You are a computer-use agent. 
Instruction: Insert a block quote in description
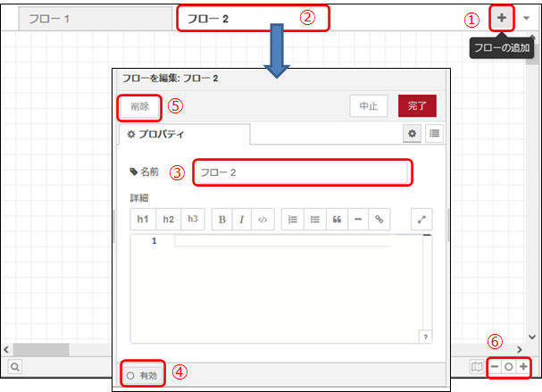pos(336,219)
